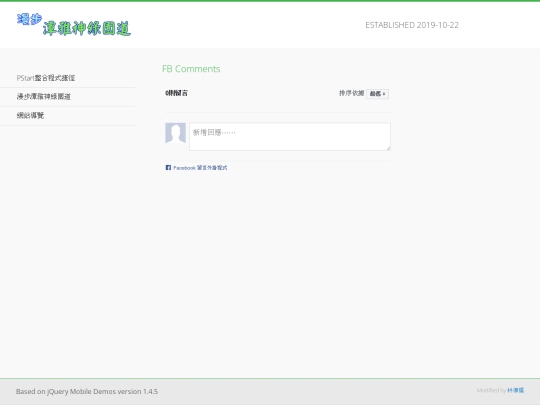Click the ESTABLISHED 2019-10-22 text
This screenshot has height=405, width=540.
point(412,25)
